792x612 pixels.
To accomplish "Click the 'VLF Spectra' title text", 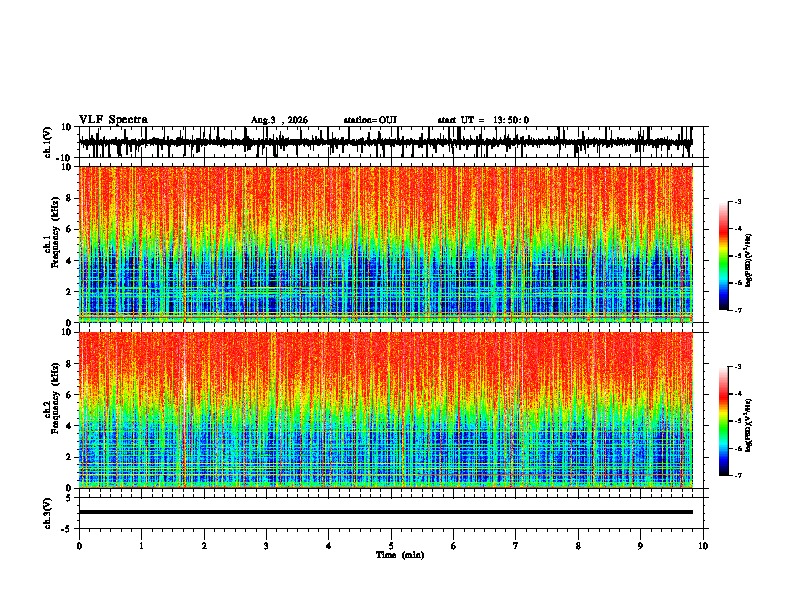I will [x=113, y=120].
